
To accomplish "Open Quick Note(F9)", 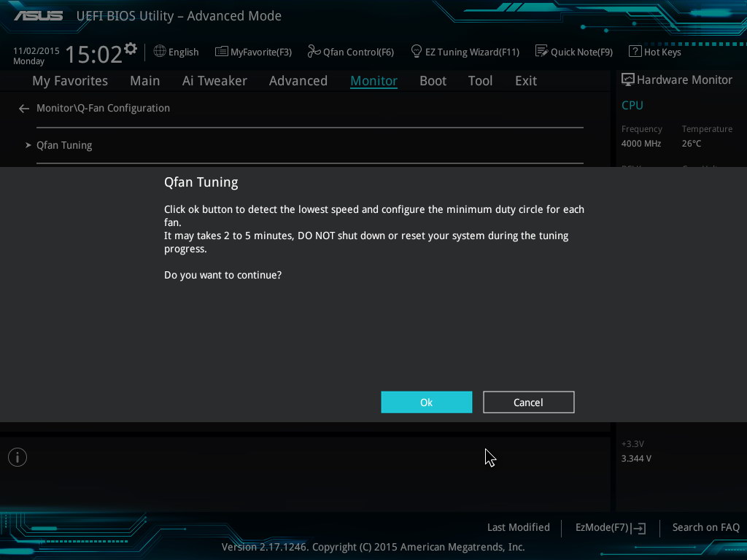I will coord(574,52).
